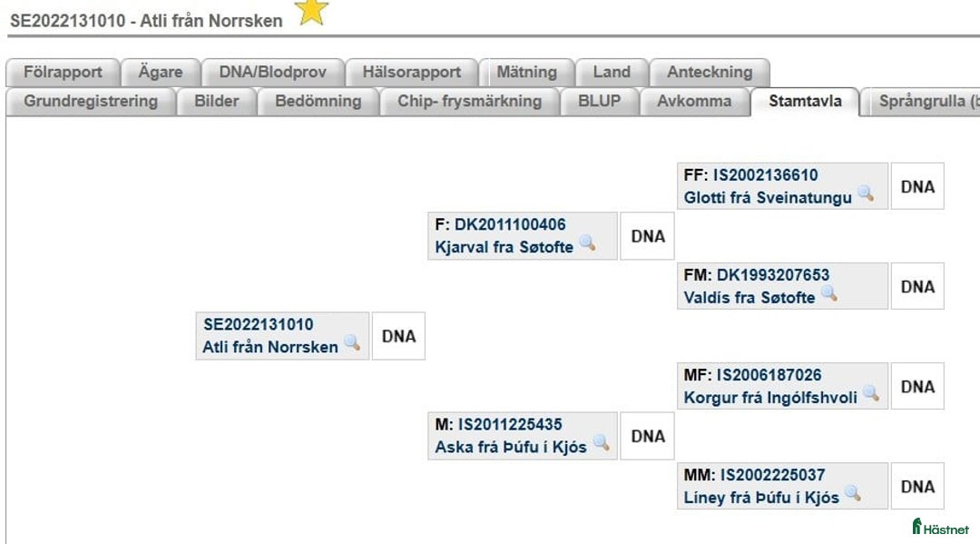Image resolution: width=980 pixels, height=544 pixels.
Task: Switch to the Bilder tab
Action: click(x=216, y=101)
